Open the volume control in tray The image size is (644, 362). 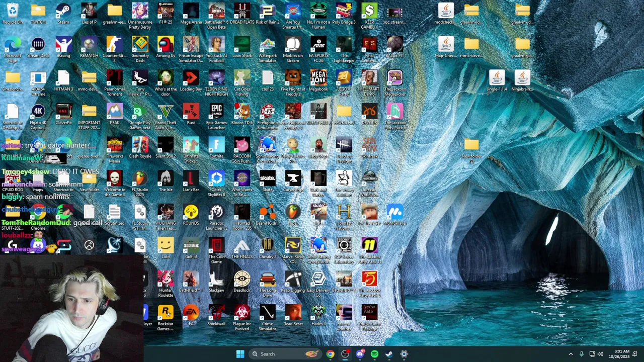pos(600,354)
